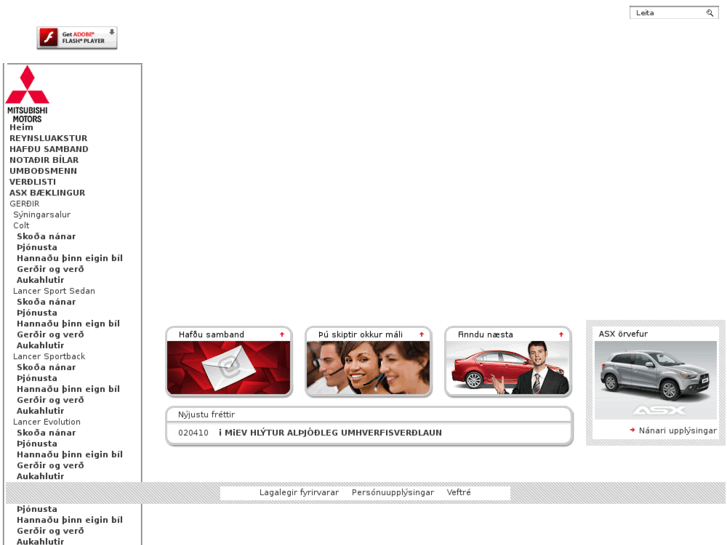Screen dimensions: 727x545
Task: Click Gerðir og verð under Lancer Sport Sedan
Action: click(x=51, y=334)
